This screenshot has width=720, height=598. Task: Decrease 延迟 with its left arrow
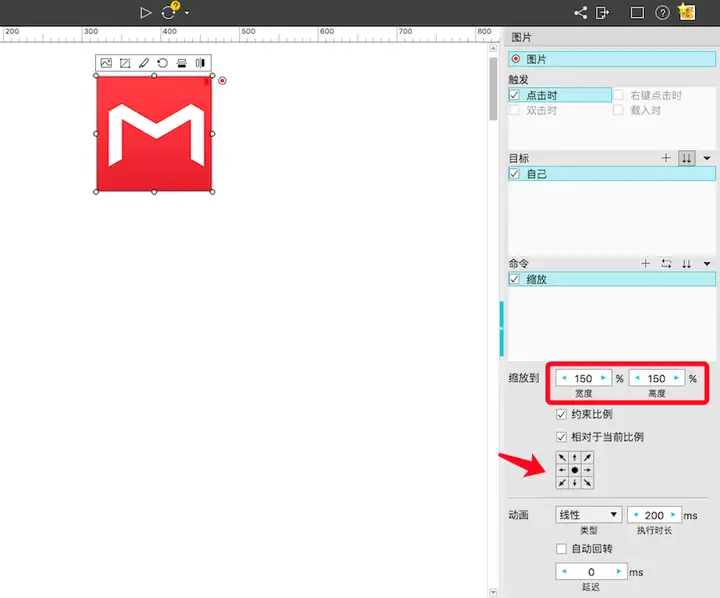click(564, 571)
